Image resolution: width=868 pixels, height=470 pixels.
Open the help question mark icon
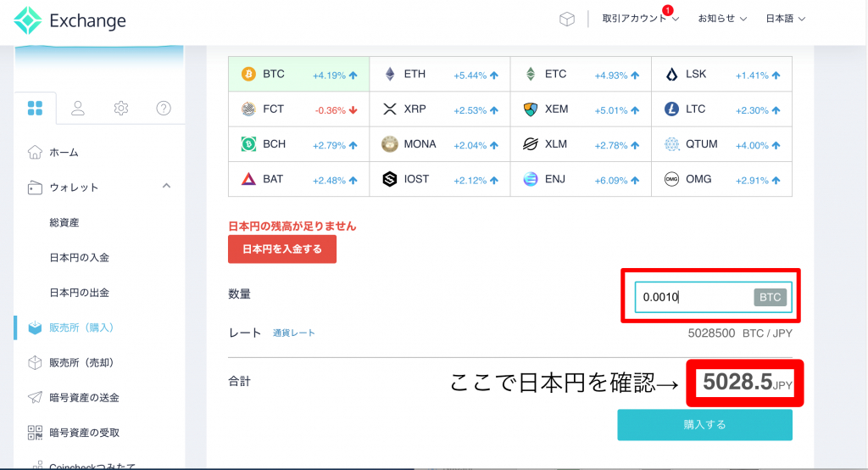[x=164, y=108]
